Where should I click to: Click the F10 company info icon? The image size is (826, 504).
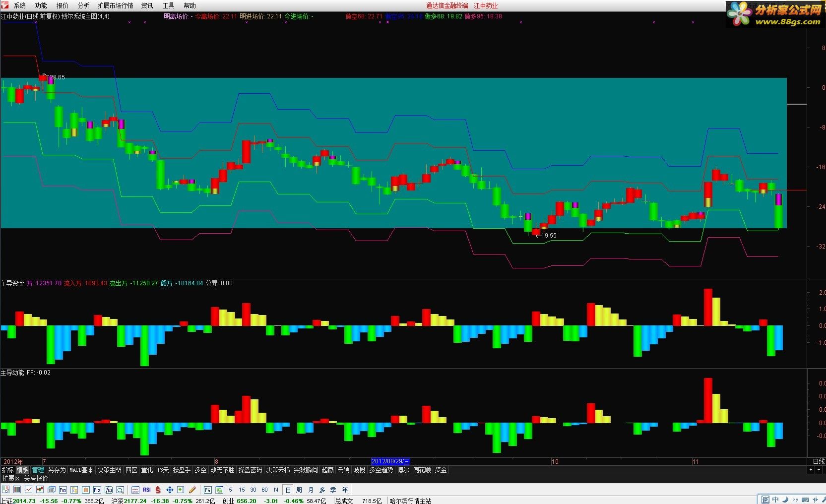(63, 490)
